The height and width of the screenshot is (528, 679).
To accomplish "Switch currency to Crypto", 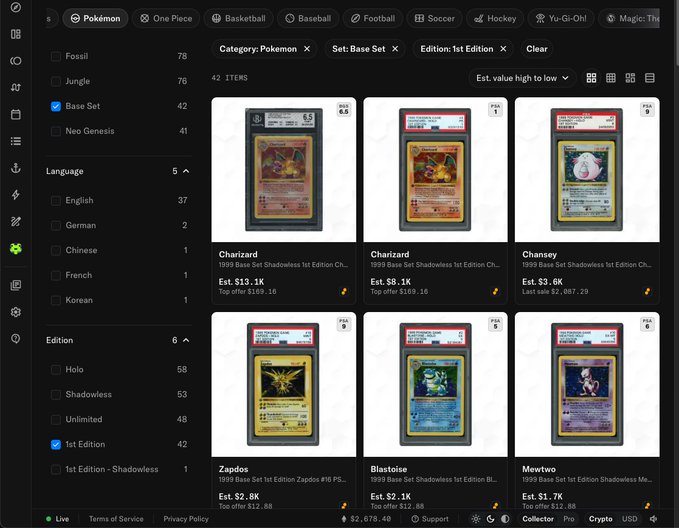I will (x=600, y=519).
